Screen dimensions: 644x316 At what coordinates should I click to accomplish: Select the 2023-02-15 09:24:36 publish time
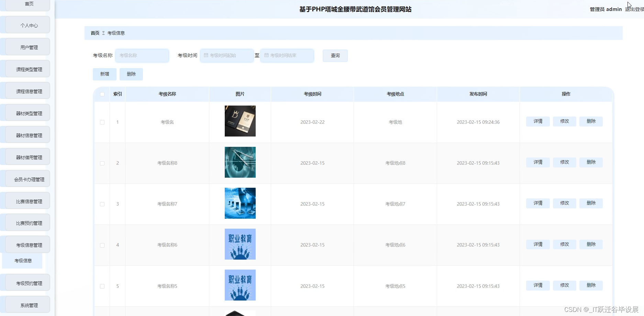pyautogui.click(x=478, y=122)
